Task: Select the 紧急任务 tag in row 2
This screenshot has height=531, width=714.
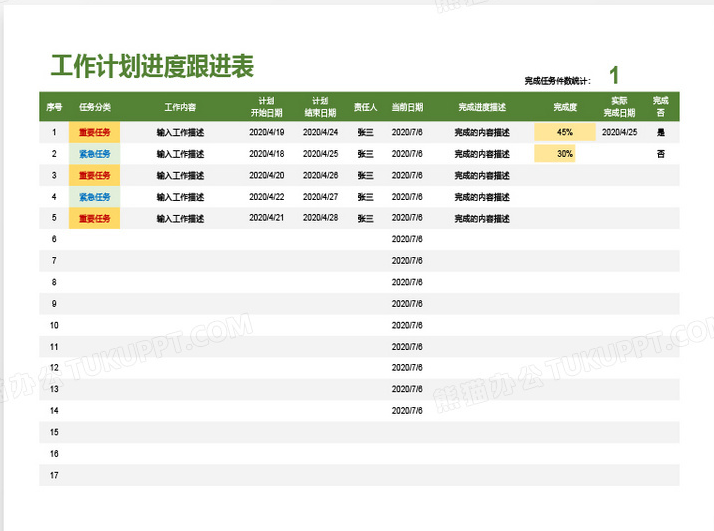Action: 95,154
